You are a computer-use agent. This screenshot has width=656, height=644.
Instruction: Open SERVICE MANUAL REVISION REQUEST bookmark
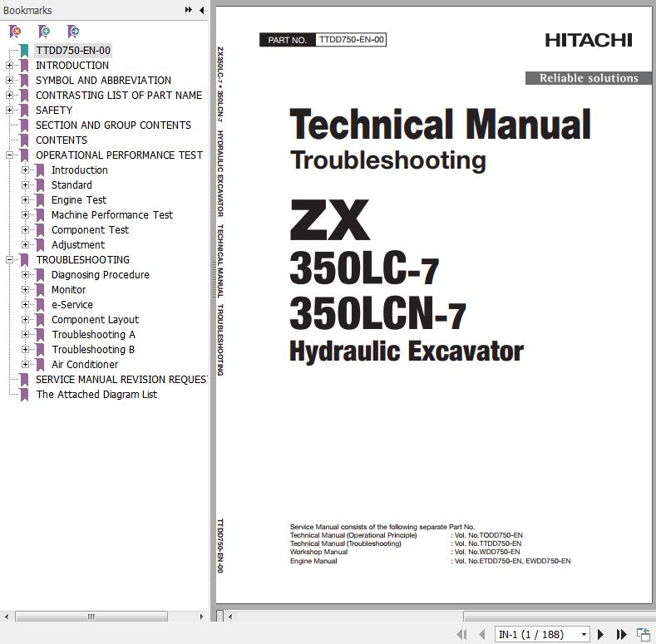pyautogui.click(x=121, y=380)
